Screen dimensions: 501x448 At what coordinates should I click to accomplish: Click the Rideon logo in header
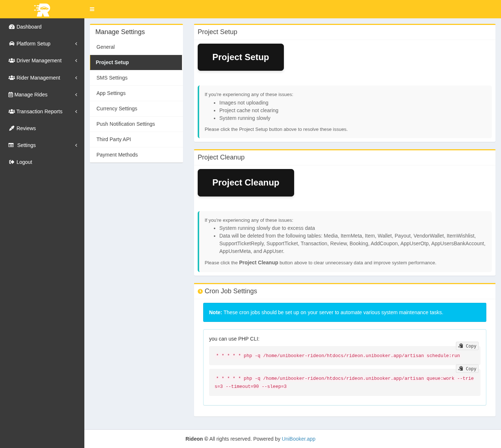42,10
